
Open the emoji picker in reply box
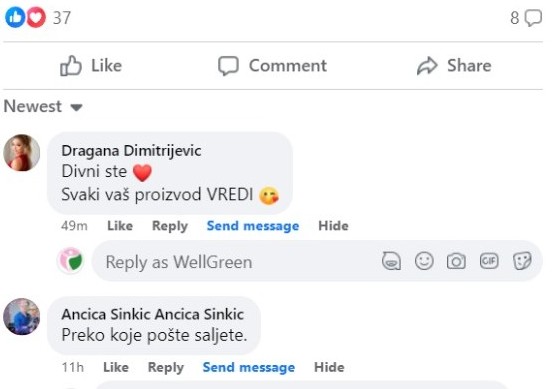tap(424, 261)
